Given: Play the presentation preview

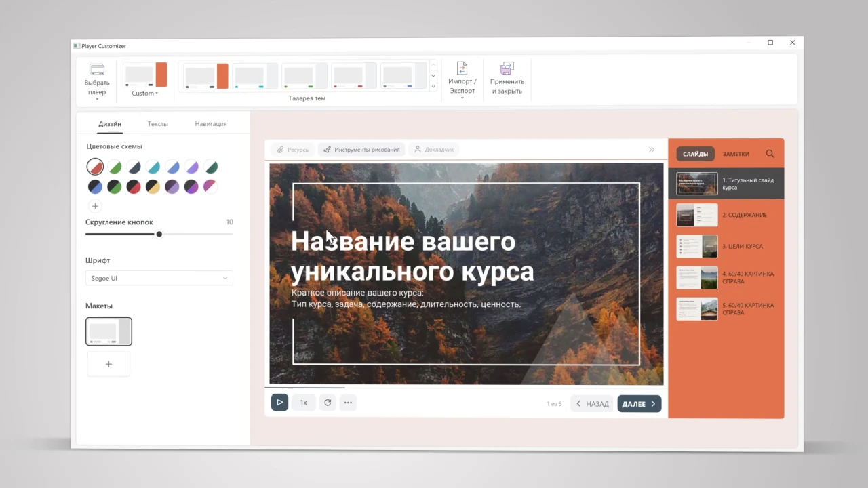Looking at the screenshot, I should click(x=279, y=403).
